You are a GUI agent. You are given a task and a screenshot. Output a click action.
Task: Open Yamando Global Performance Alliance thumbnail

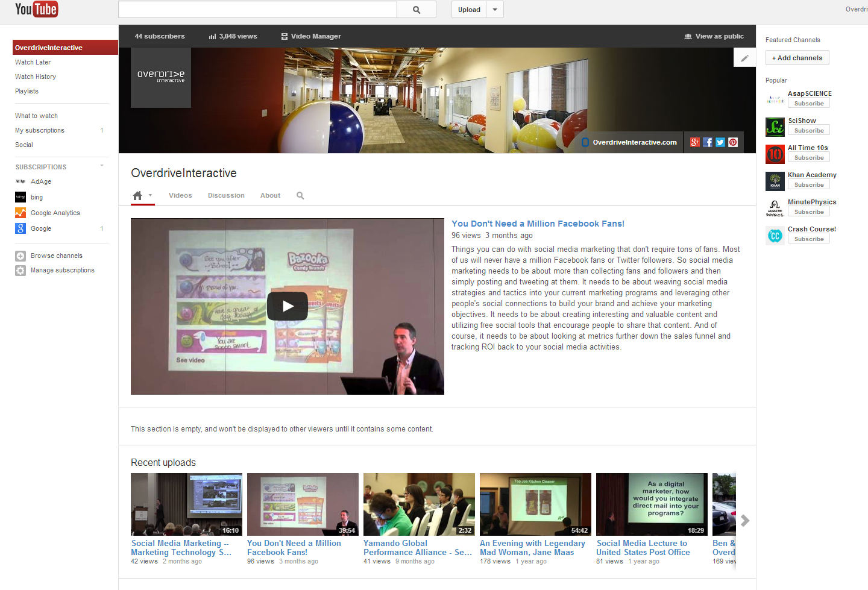point(419,504)
